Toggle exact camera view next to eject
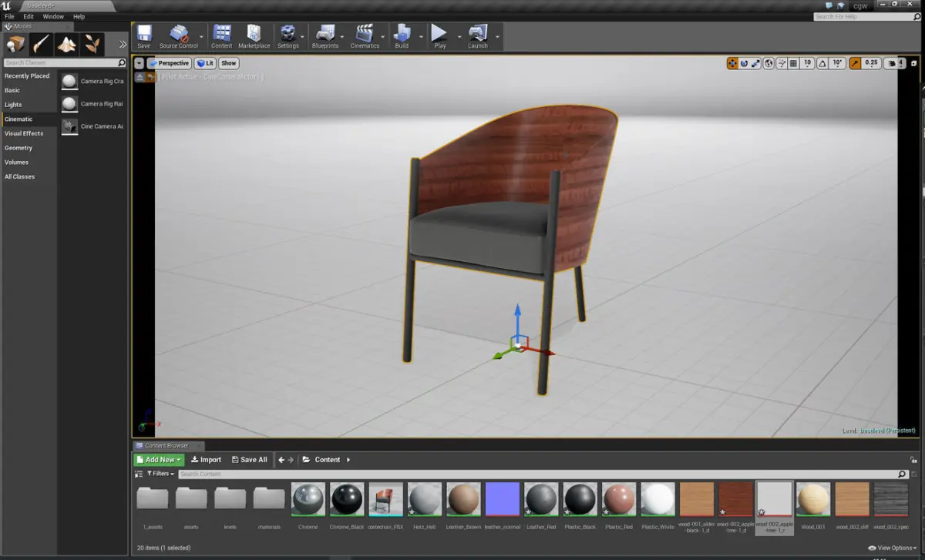The image size is (925, 560). pos(150,77)
